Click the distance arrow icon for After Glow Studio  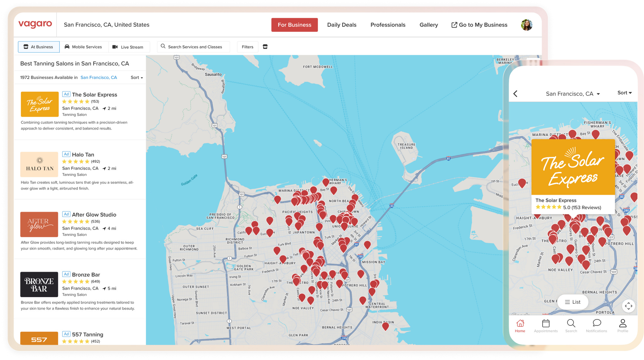pos(104,229)
